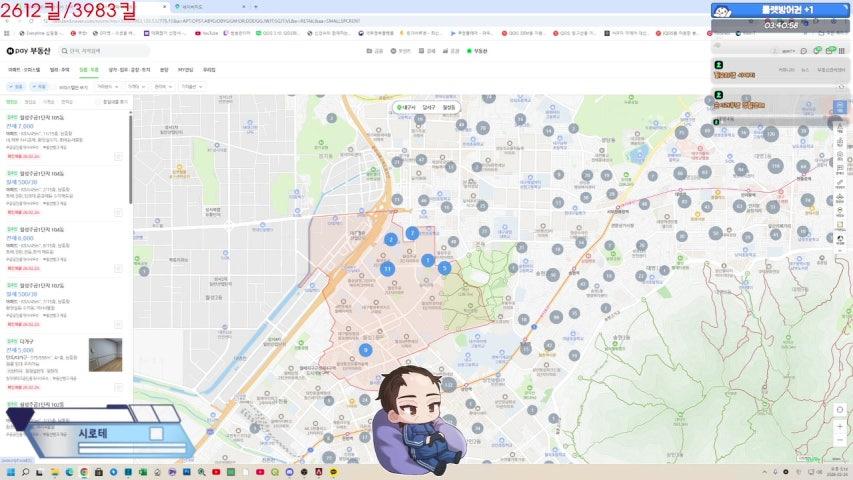Open Windows Start menu

(x=10, y=472)
